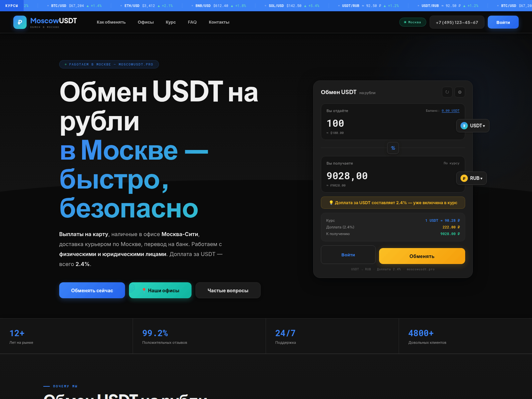Click the Войти button in the exchange widget

click(x=348, y=255)
